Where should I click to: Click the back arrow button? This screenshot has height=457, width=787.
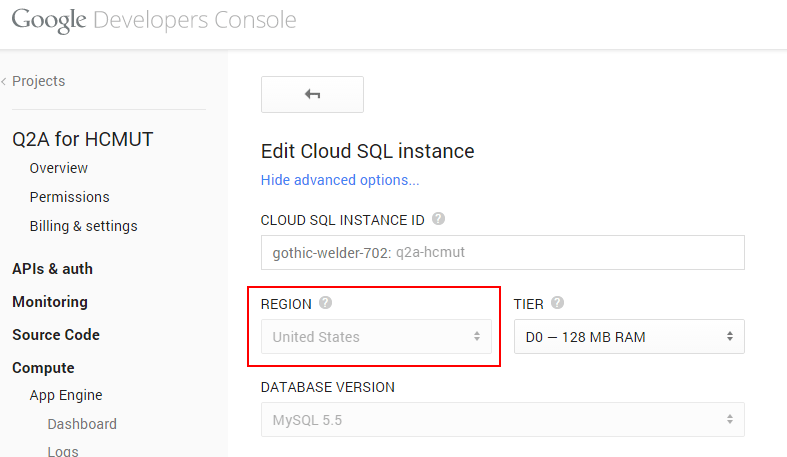click(312, 94)
